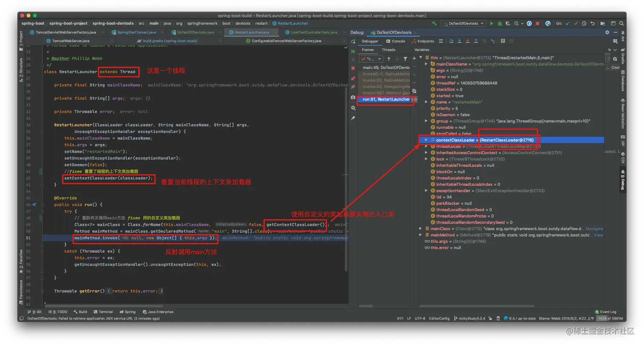The width and height of the screenshot is (644, 345).
Task: Click the previous frame up arrow in Frames
Action: tap(389, 59)
